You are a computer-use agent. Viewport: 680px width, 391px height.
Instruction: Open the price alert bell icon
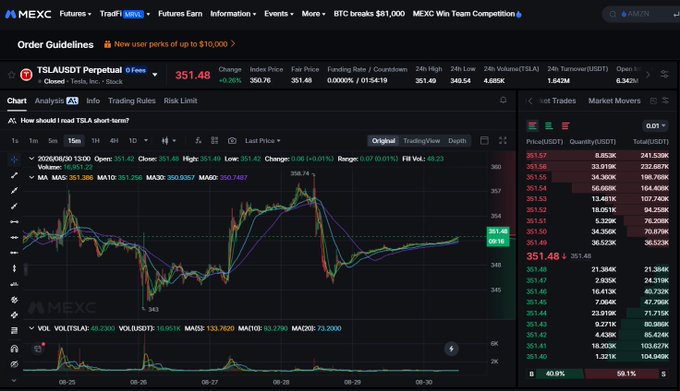tap(503, 100)
